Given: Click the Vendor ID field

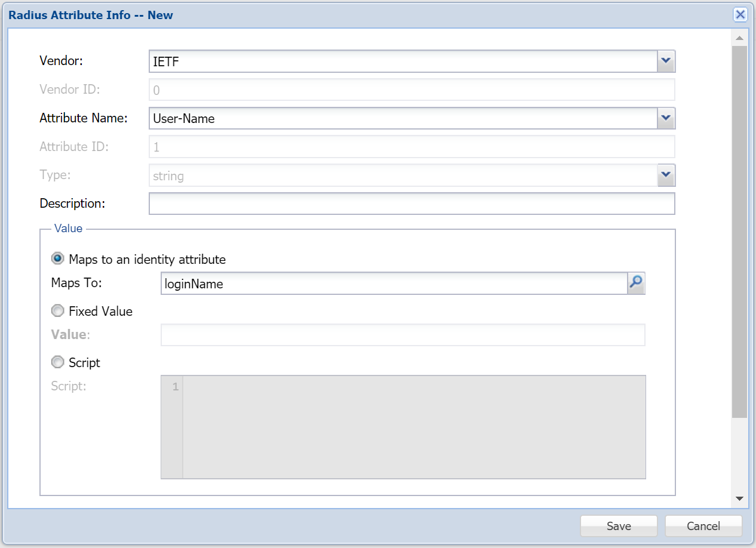Looking at the screenshot, I should coord(411,90).
